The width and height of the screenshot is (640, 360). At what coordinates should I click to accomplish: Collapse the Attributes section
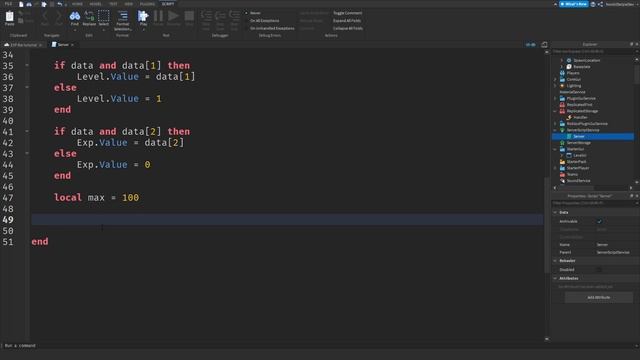tap(555, 278)
